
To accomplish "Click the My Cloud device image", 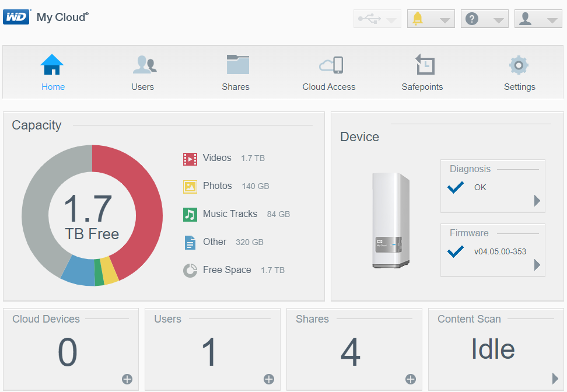I will pyautogui.click(x=391, y=220).
